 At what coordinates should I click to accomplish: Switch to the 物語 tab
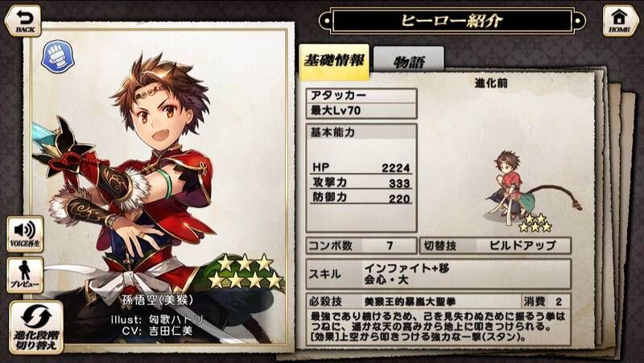409,62
